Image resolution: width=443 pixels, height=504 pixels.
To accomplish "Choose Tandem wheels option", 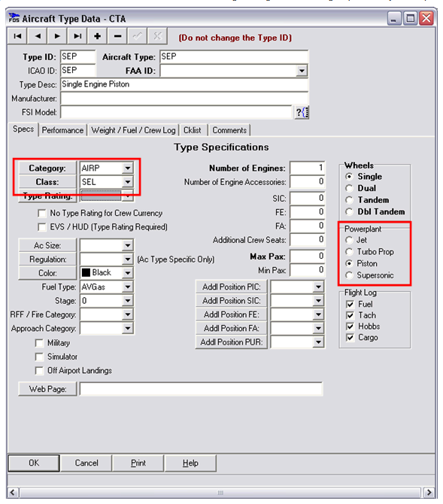I will coord(349,200).
